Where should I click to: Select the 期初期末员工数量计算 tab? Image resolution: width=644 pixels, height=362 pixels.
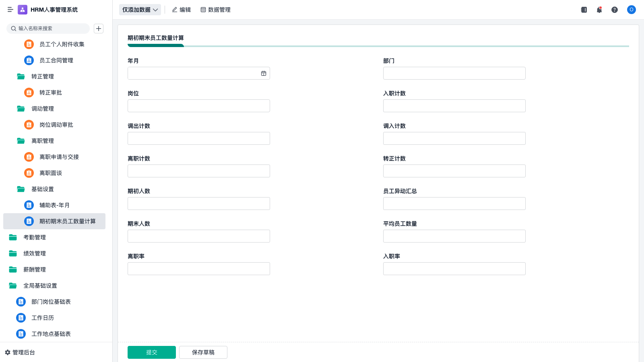click(x=155, y=38)
